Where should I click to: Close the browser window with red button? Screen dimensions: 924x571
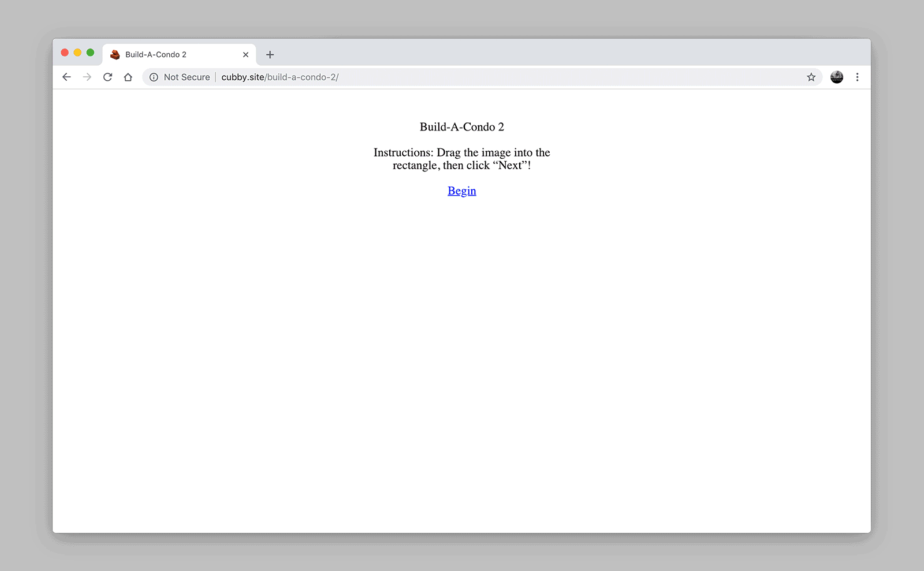pos(65,53)
